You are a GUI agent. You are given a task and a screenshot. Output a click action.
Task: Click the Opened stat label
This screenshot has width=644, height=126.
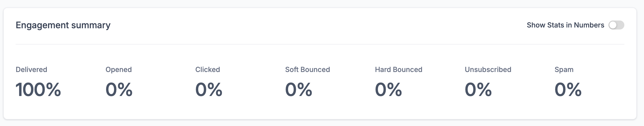click(x=119, y=69)
